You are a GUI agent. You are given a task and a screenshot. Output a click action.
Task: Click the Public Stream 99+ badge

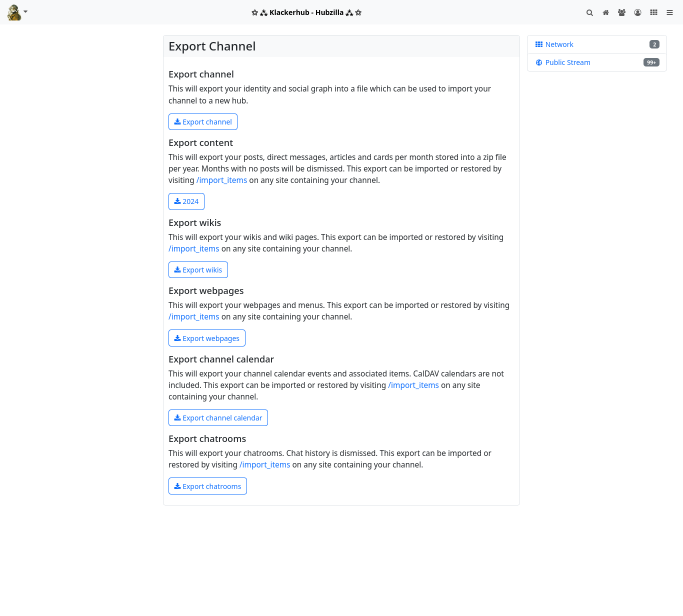tap(651, 62)
